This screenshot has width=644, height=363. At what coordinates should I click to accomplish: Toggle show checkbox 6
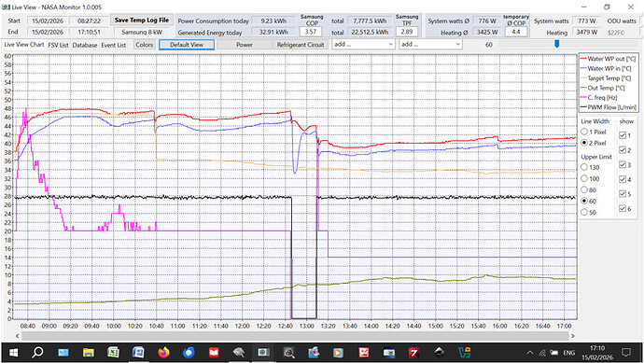623,209
